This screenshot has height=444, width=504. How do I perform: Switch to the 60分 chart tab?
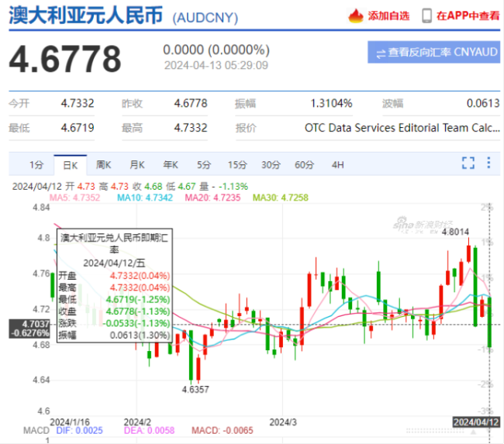[x=304, y=165]
